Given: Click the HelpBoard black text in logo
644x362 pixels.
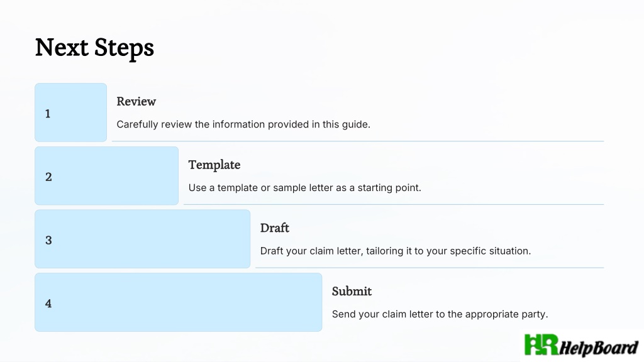Looking at the screenshot, I should pos(599,348).
